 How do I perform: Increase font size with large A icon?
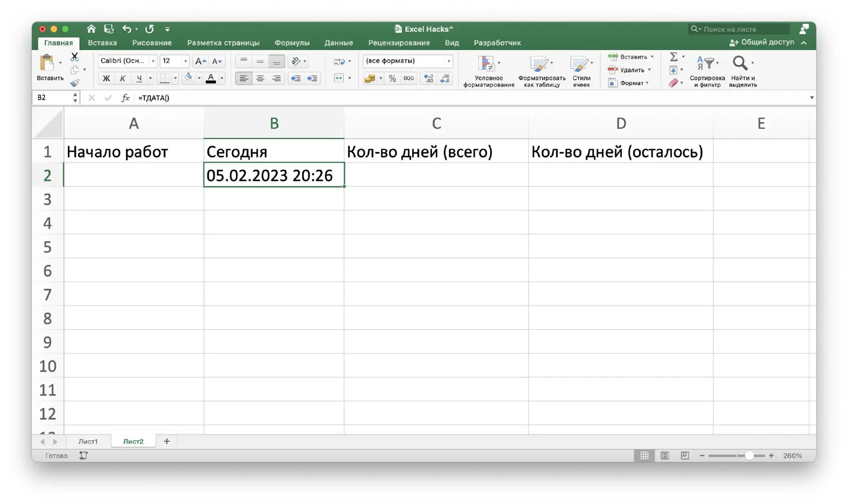click(x=200, y=61)
